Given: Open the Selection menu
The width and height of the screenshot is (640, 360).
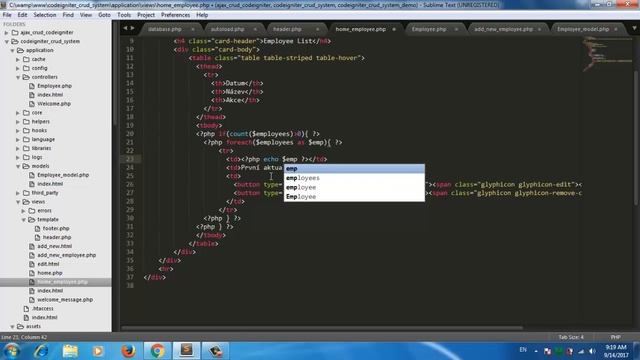Looking at the screenshot, I should tap(44, 15).
